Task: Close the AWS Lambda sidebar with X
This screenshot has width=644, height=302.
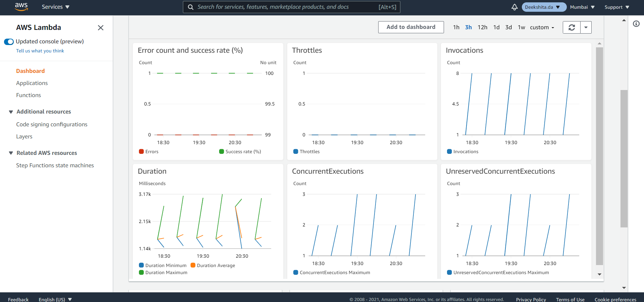Action: [x=101, y=28]
